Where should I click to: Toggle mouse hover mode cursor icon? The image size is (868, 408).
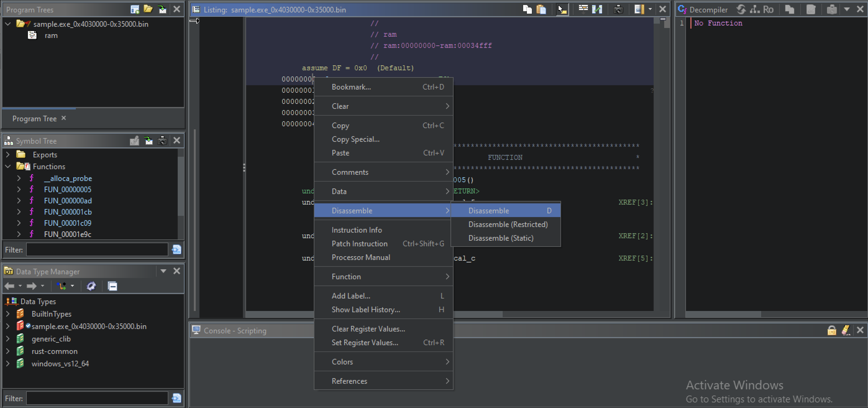562,9
